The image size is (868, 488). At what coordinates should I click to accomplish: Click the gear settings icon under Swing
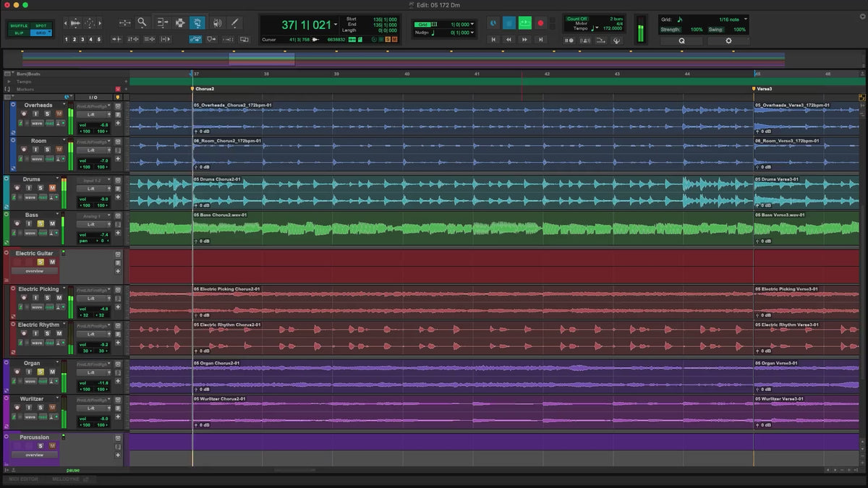(x=728, y=41)
